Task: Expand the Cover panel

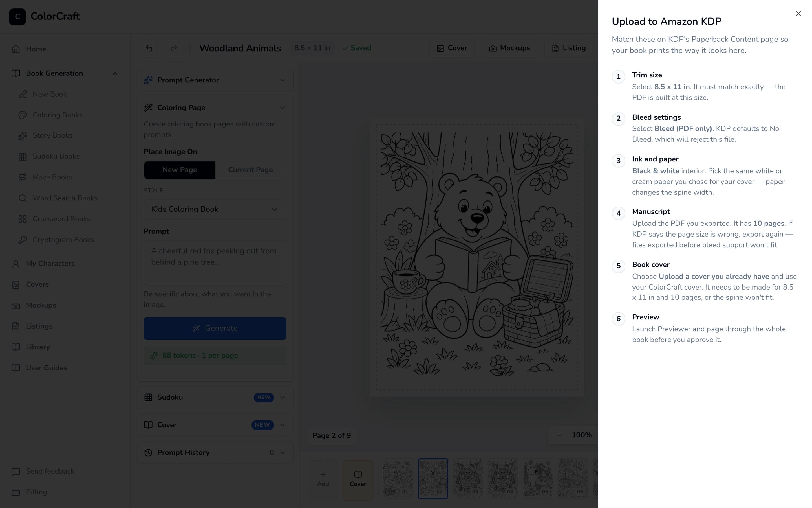Action: [x=215, y=425]
